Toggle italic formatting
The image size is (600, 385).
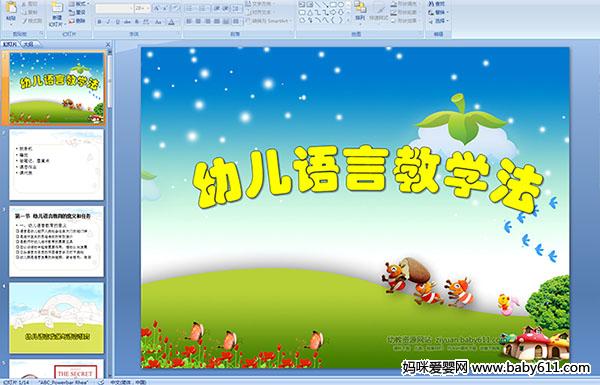click(108, 22)
